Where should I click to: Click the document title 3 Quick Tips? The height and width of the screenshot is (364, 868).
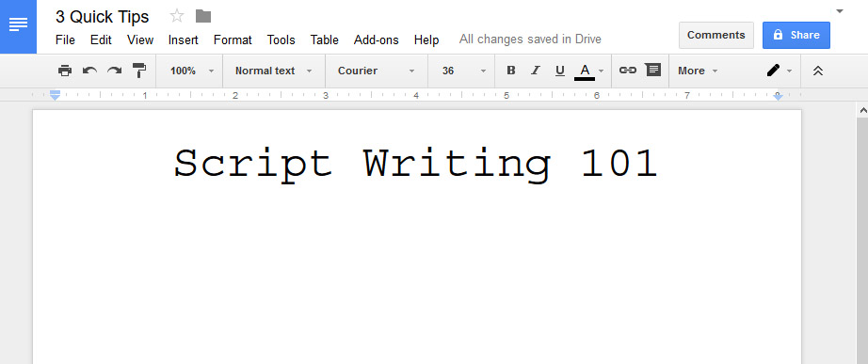tap(103, 17)
